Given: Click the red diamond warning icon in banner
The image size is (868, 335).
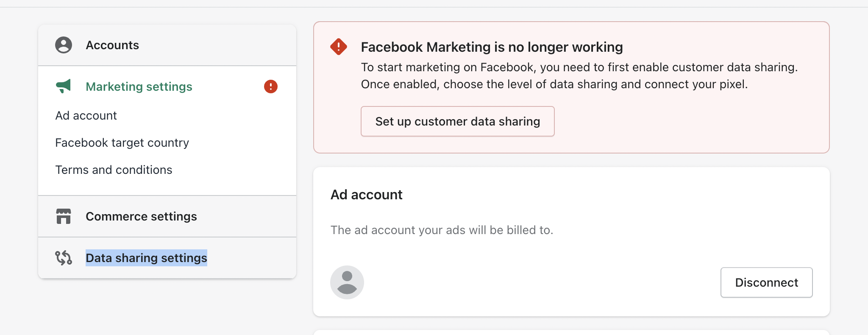Looking at the screenshot, I should click(339, 47).
